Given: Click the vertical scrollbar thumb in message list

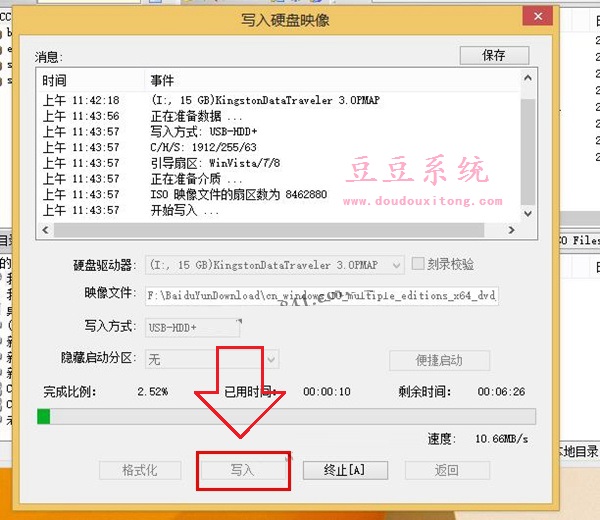Looking at the screenshot, I should (528, 152).
